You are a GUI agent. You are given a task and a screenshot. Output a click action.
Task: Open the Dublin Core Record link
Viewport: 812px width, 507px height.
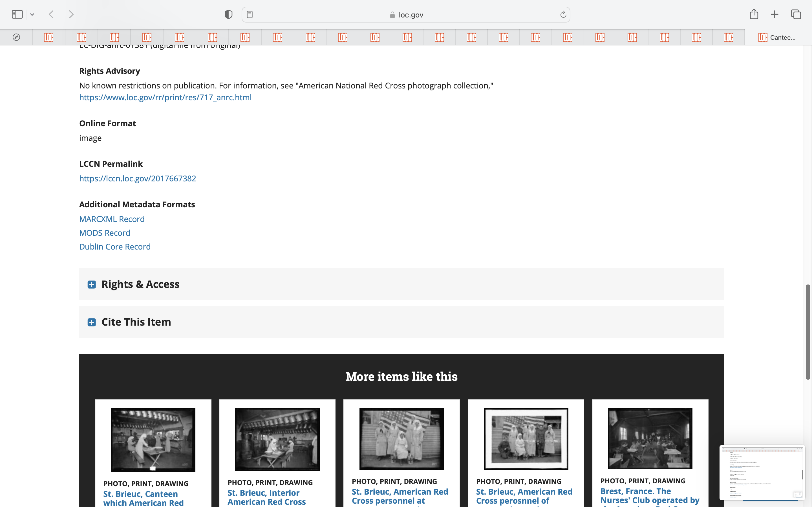click(115, 246)
